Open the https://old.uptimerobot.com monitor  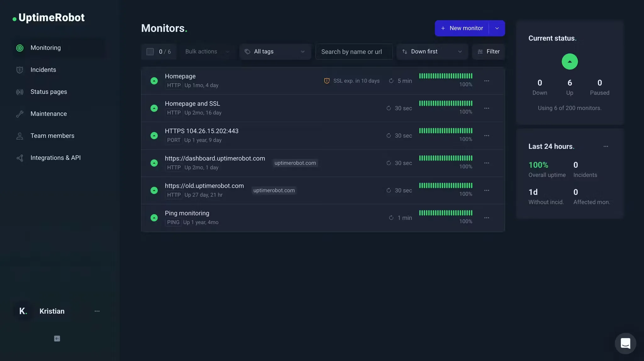pyautogui.click(x=204, y=186)
